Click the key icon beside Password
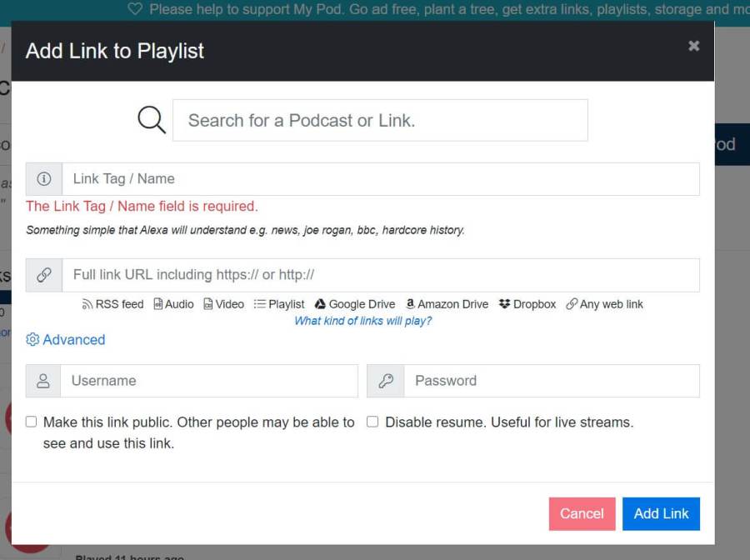The height and width of the screenshot is (560, 750). (x=386, y=381)
